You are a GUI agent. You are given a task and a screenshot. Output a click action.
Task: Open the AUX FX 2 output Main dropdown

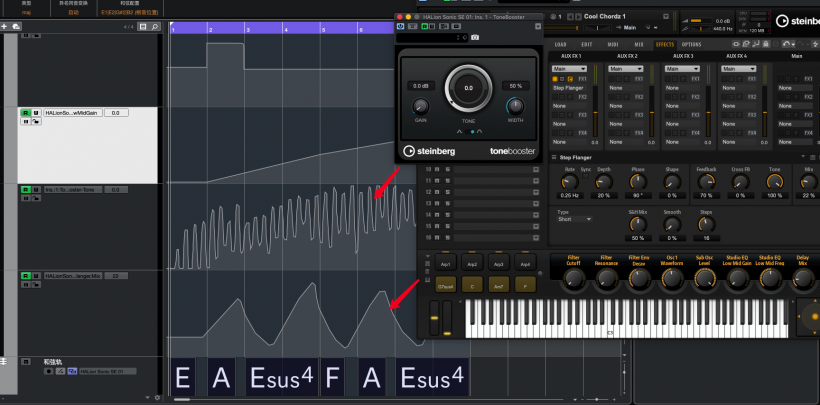(625, 69)
